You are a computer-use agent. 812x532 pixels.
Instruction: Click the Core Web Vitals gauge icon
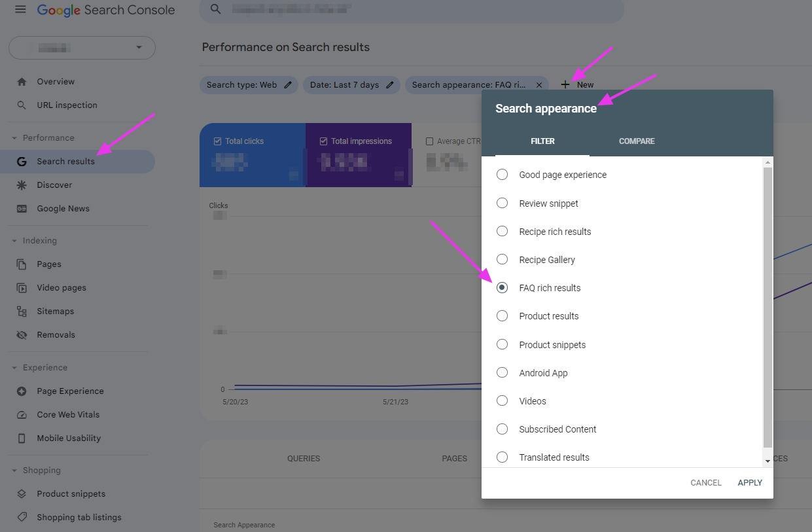22,415
